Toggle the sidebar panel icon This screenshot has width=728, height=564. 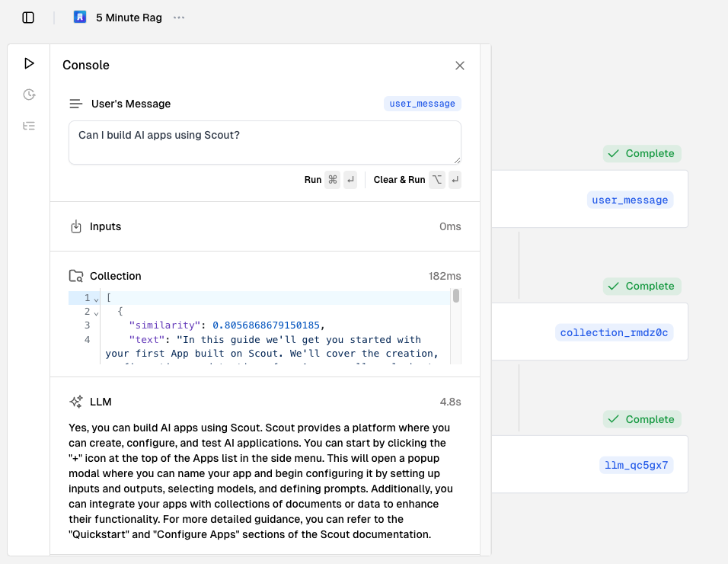[x=28, y=18]
